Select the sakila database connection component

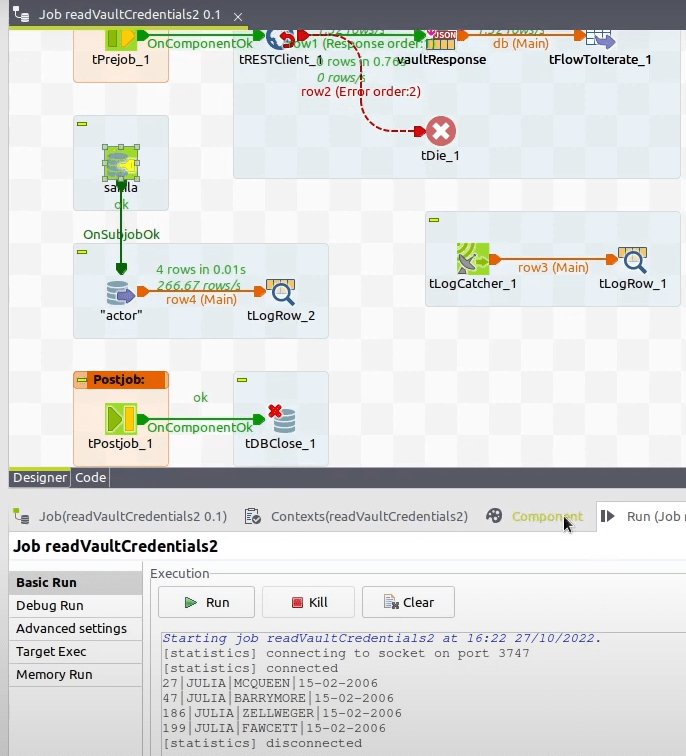(121, 163)
